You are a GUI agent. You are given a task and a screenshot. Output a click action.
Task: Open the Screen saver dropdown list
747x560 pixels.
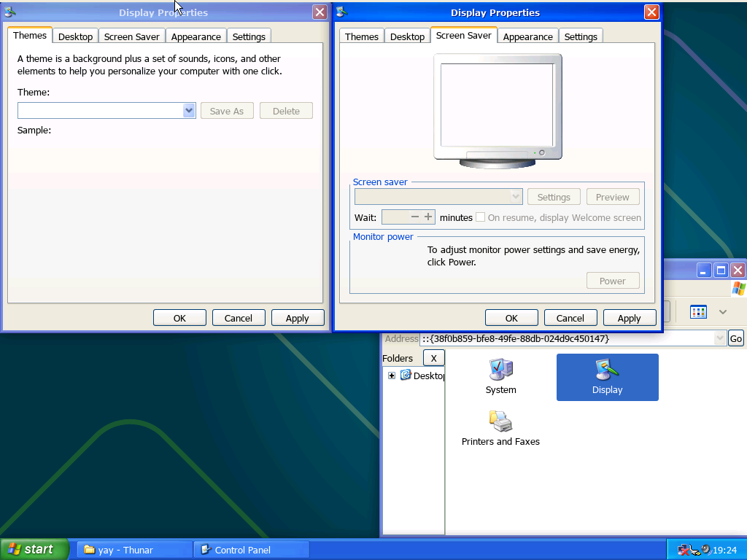point(516,197)
